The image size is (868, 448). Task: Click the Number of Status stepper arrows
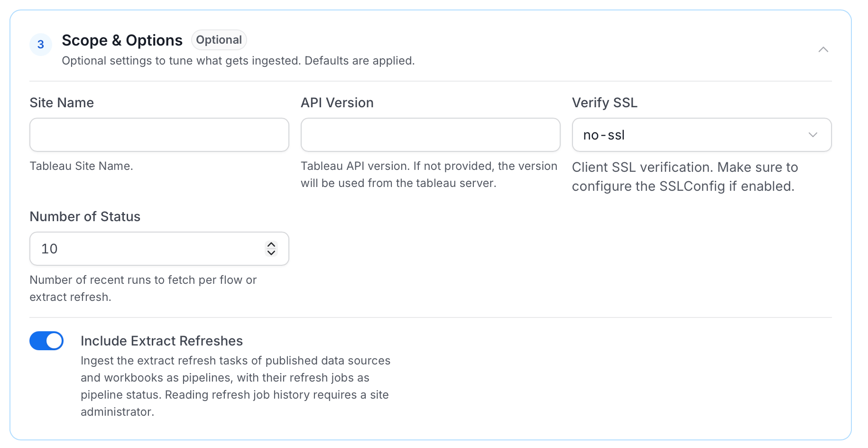271,249
